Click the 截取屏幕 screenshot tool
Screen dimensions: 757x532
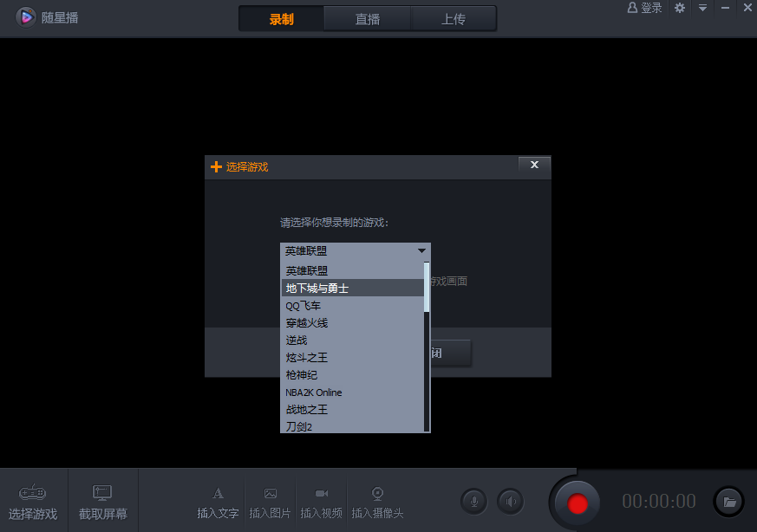tap(102, 500)
